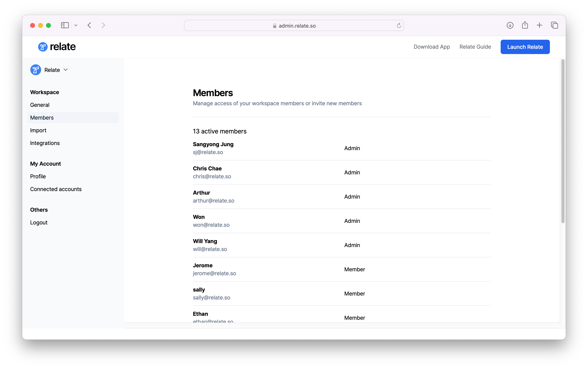Show the tab overview icon
The image size is (588, 369).
(554, 25)
